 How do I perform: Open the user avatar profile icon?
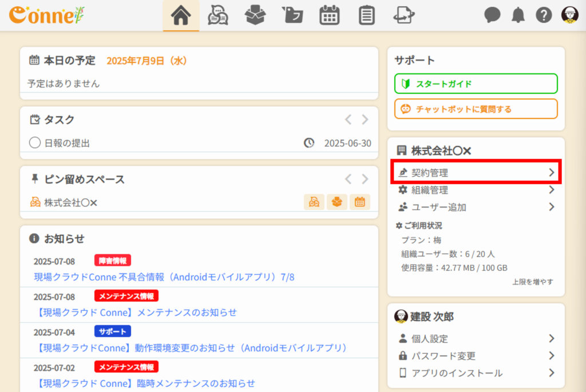point(569,15)
